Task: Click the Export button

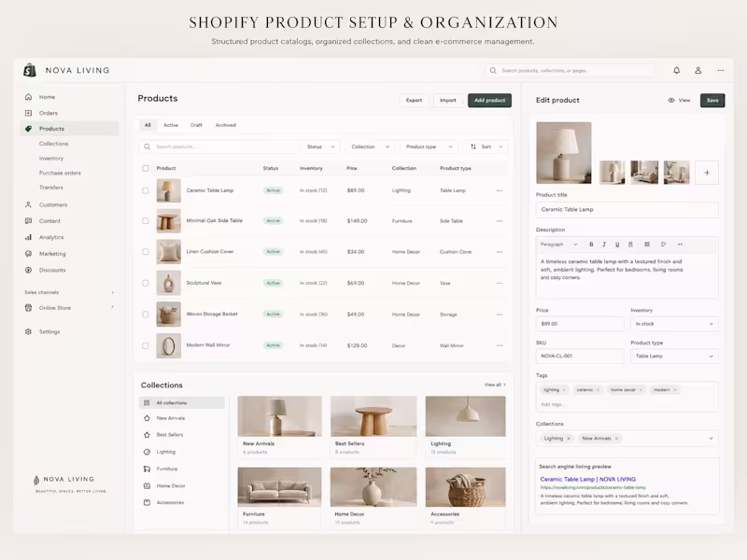Action: point(414,101)
